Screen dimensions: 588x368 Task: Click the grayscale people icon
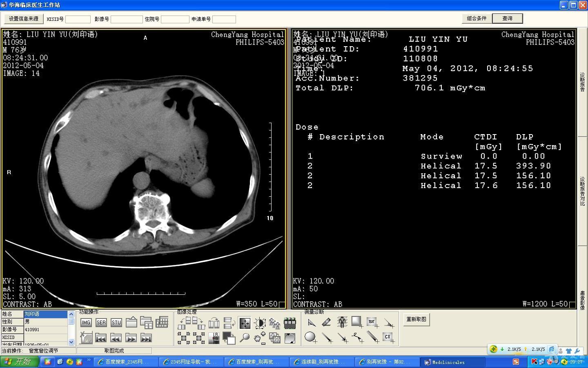275,323
